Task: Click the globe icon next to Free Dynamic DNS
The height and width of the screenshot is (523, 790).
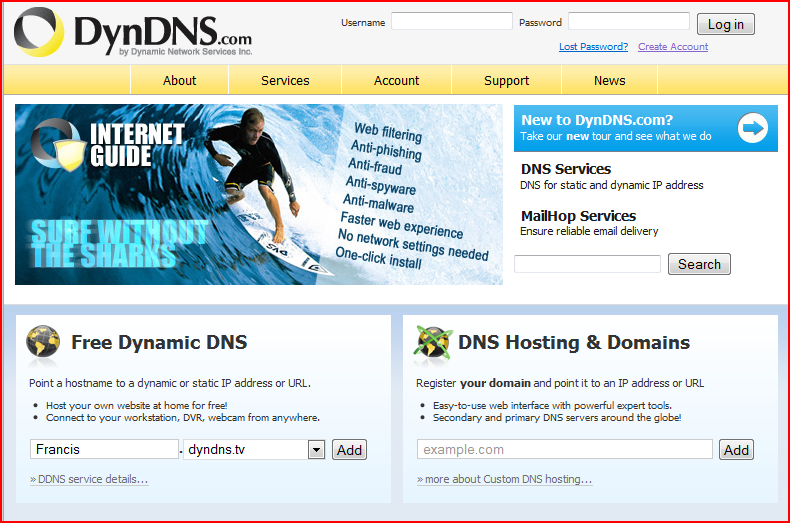Action: [43, 342]
